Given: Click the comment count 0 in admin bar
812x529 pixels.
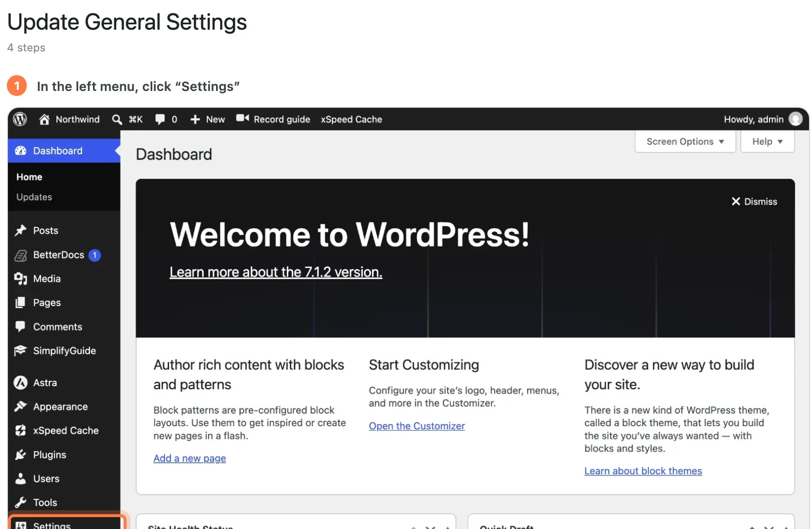Looking at the screenshot, I should pos(175,120).
